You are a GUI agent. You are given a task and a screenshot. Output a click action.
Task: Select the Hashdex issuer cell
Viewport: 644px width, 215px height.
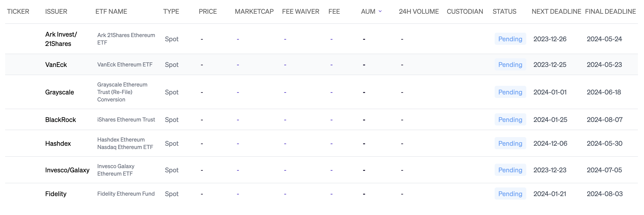click(58, 144)
